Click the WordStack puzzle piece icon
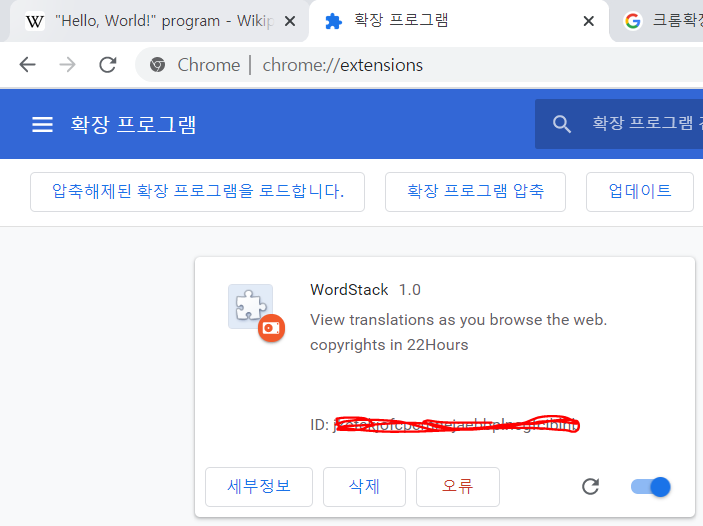 [x=250, y=306]
